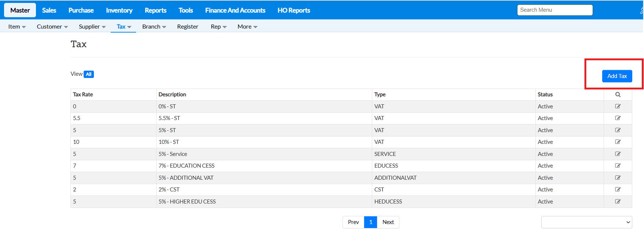Open the Sales main menu
The height and width of the screenshot is (235, 644).
coord(49,10)
